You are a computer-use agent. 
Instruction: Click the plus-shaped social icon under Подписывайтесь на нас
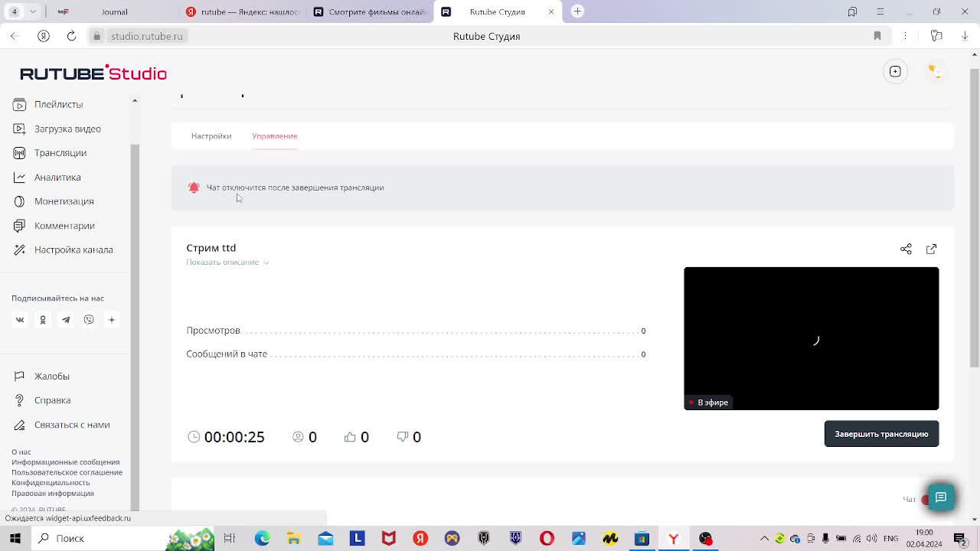tap(111, 320)
